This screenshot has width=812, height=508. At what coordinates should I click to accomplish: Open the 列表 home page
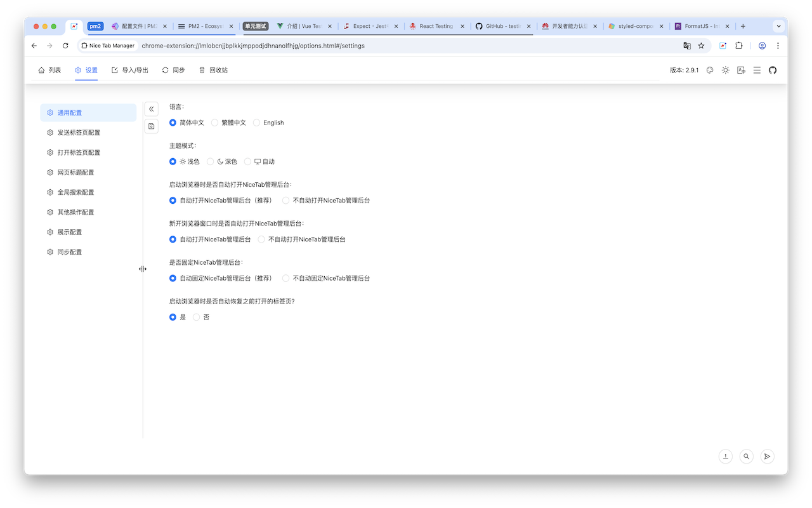[49, 70]
